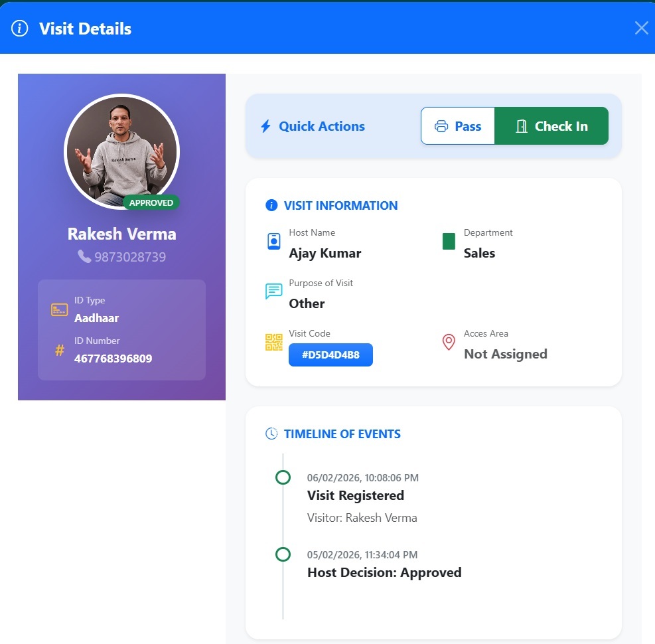The width and height of the screenshot is (655, 644).
Task: Click the phone number 9873028739
Action: [129, 257]
